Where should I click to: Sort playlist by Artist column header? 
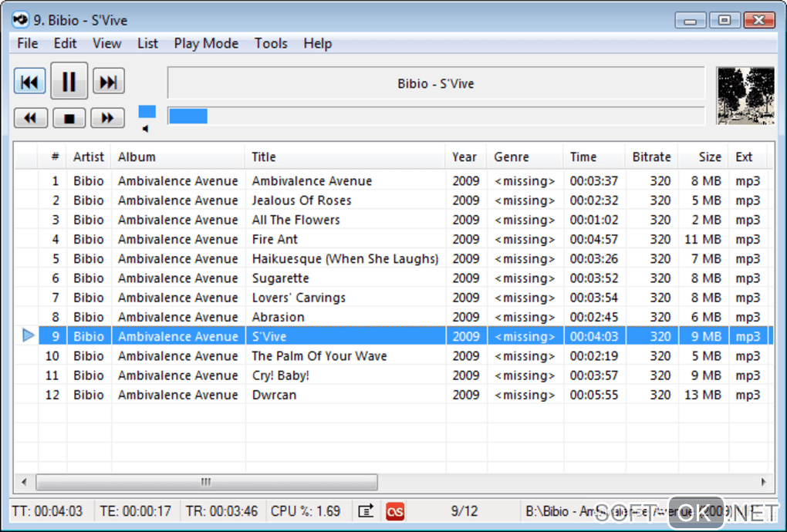point(89,157)
